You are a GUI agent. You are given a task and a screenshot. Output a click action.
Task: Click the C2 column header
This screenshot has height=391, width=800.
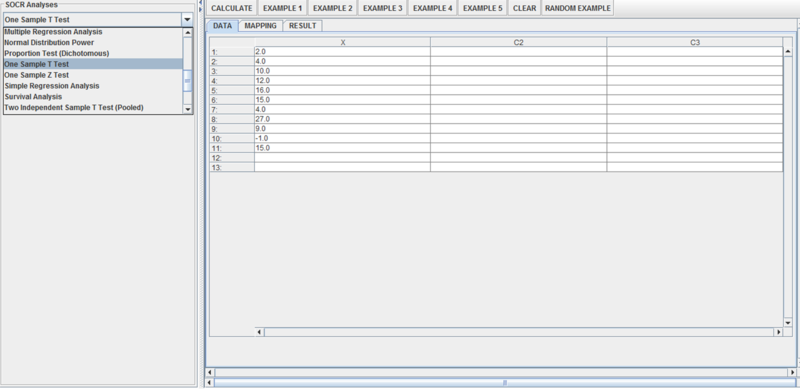point(519,42)
